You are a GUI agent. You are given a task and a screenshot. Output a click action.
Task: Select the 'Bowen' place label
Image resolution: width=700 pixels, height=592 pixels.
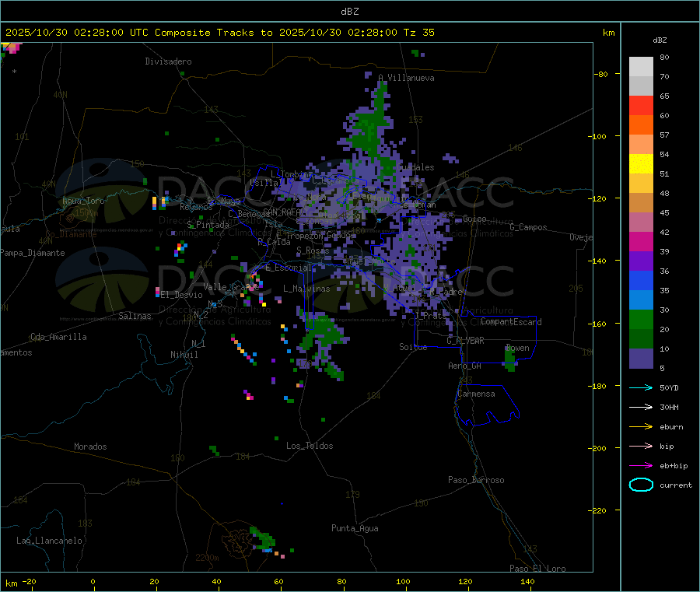[x=517, y=348]
